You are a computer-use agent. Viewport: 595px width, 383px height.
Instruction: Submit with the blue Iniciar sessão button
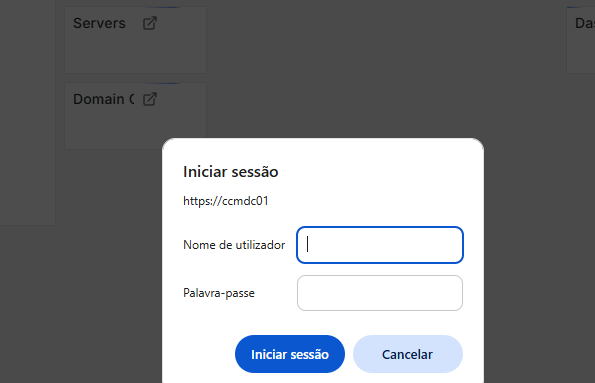click(290, 354)
